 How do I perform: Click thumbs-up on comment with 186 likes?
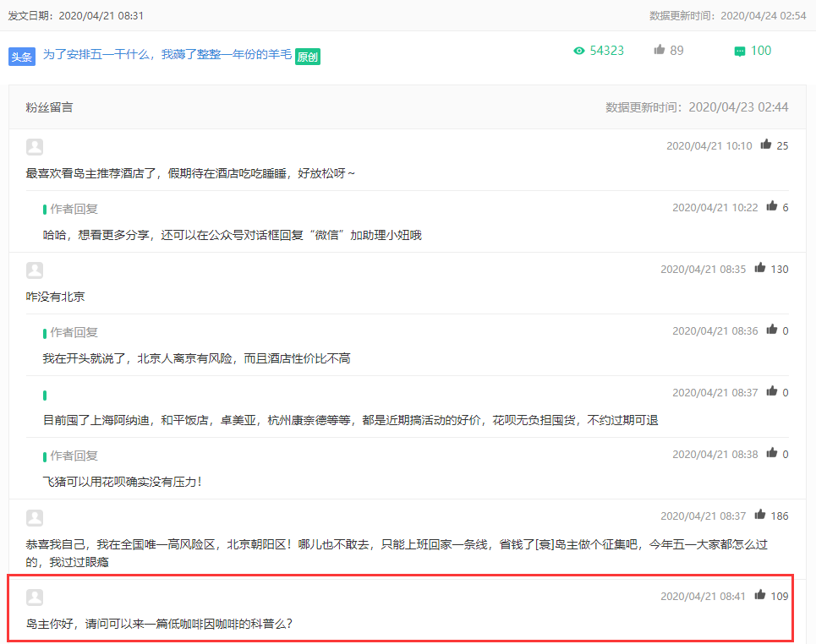tap(760, 515)
